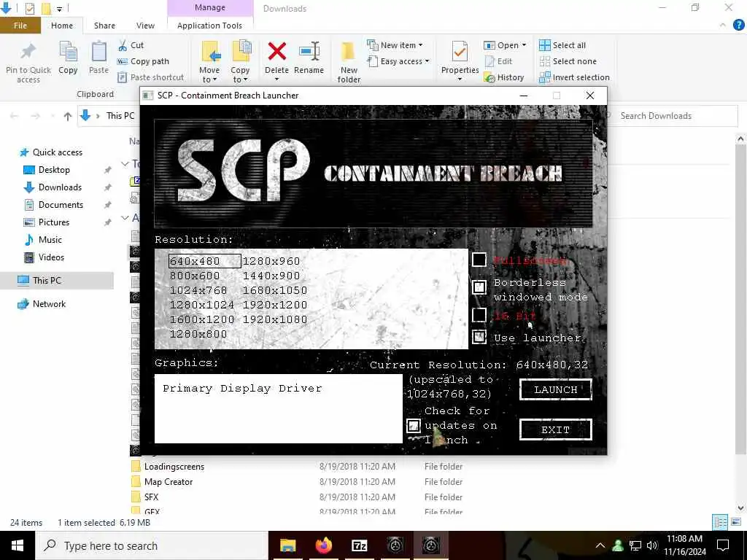Screen dimensions: 747x560
Task: Select Primary Display Driver in Graphics list
Action: point(242,388)
